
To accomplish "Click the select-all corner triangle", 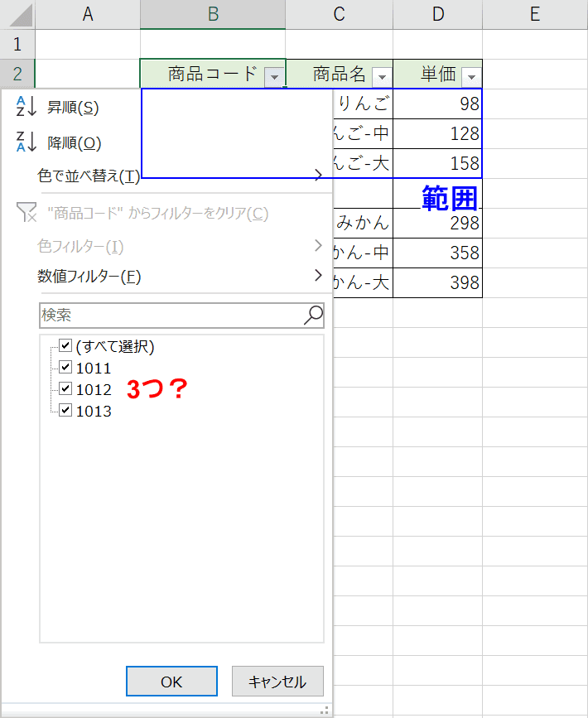I will tap(21, 15).
